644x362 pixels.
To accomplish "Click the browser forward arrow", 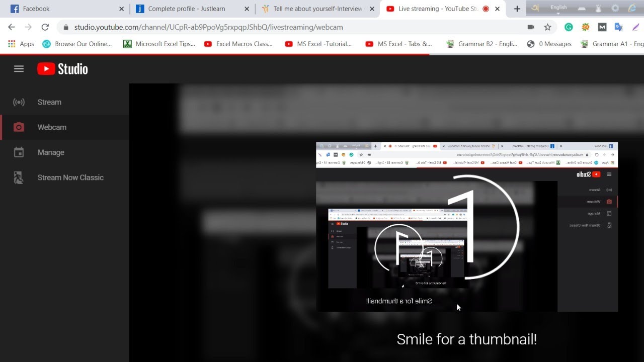I will coord(28,27).
